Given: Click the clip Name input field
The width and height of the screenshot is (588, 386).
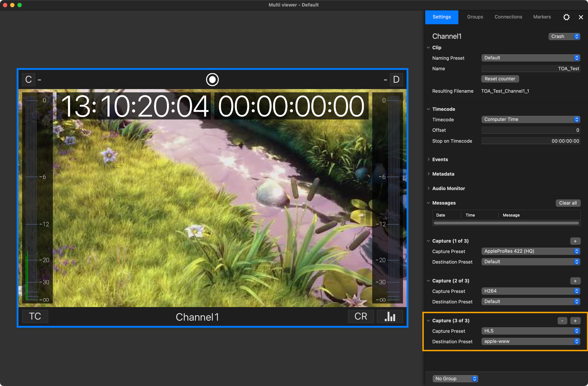Looking at the screenshot, I should pos(531,69).
